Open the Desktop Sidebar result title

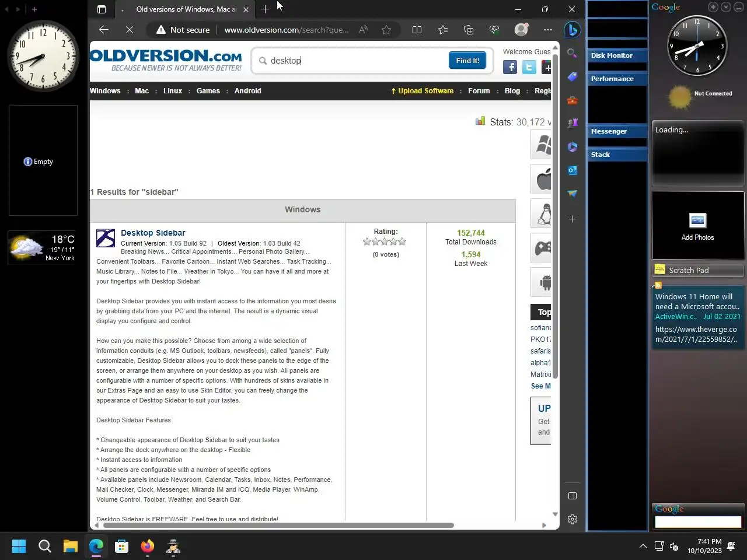point(153,233)
